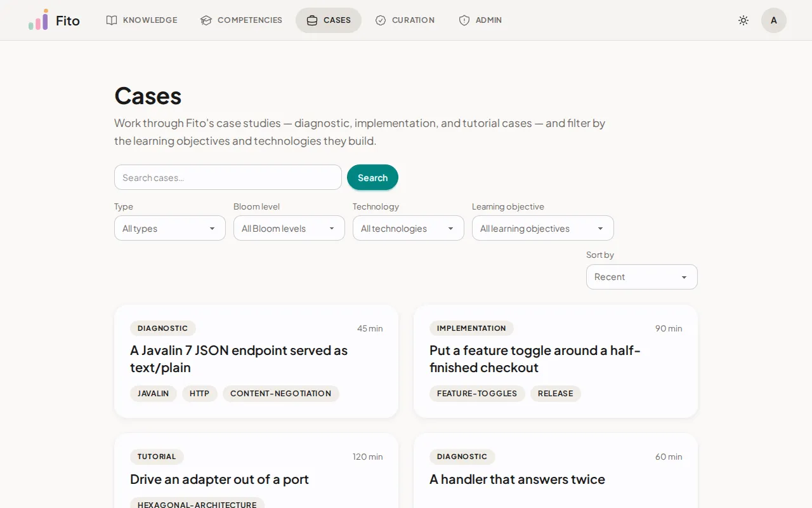This screenshot has height=508, width=812.
Task: Click the JAVALIN tag
Action: coord(154,394)
